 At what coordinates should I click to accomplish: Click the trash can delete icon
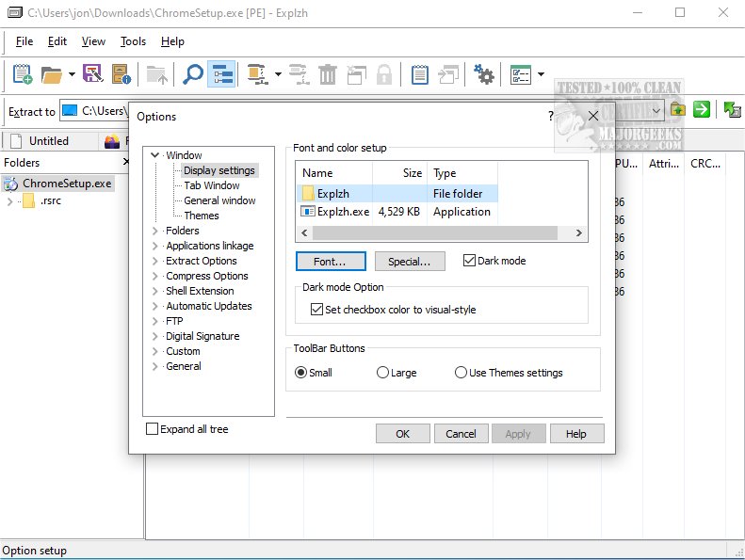328,74
